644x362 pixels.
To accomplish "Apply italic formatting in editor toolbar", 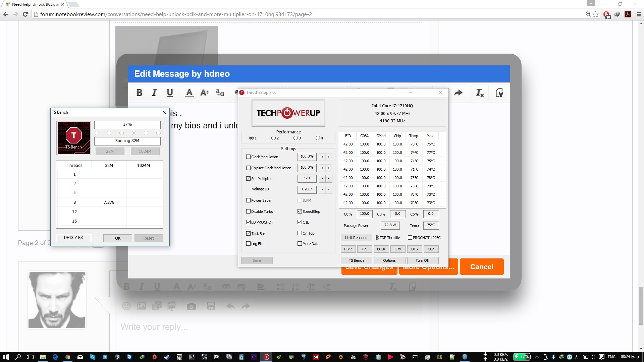I will pyautogui.click(x=154, y=93).
